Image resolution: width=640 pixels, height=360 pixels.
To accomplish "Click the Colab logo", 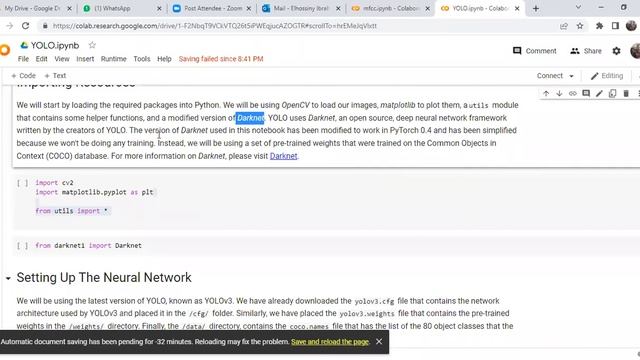I will point(4,50).
